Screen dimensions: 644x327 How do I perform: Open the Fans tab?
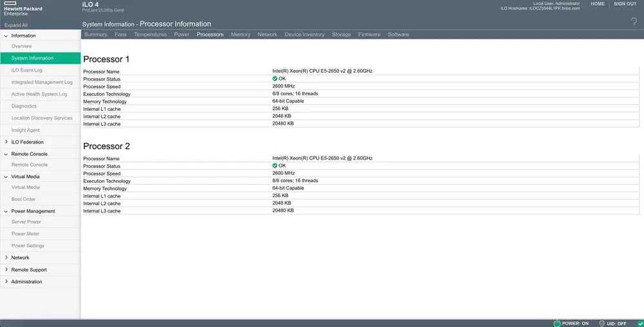coord(121,35)
